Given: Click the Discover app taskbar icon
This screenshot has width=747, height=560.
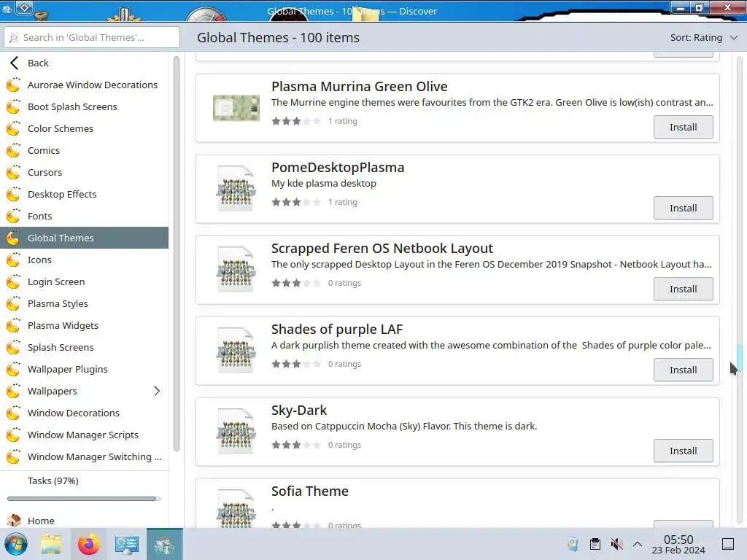Looking at the screenshot, I should pos(164,544).
